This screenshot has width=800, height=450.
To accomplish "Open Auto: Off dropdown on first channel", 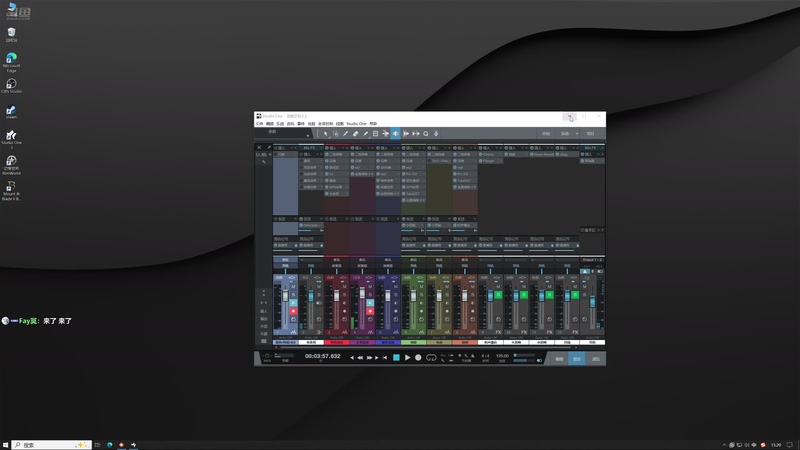I will [x=285, y=338].
